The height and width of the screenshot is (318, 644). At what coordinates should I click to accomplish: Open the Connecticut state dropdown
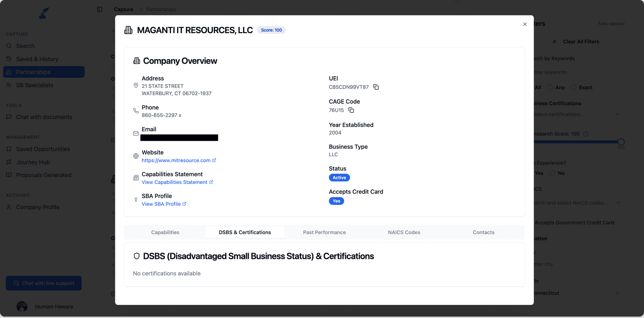[617, 293]
